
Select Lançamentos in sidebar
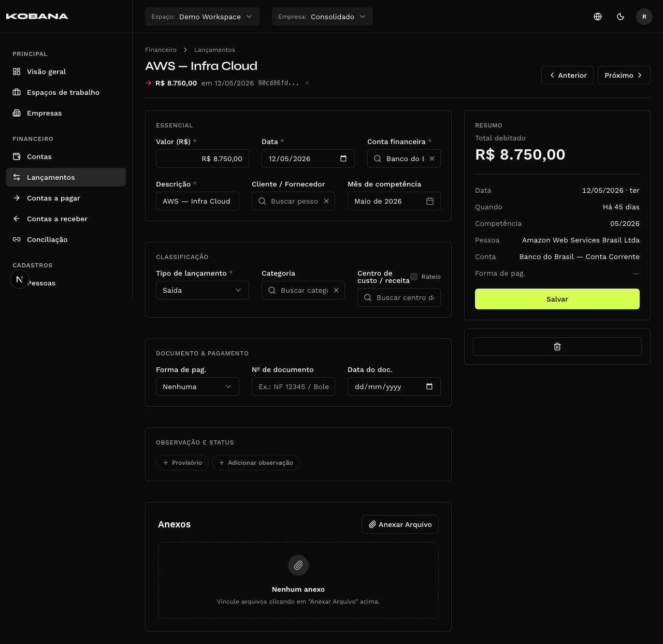pyautogui.click(x=66, y=177)
